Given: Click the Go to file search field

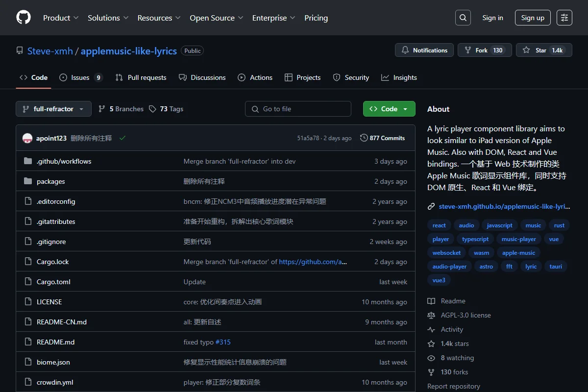Looking at the screenshot, I should 298,109.
